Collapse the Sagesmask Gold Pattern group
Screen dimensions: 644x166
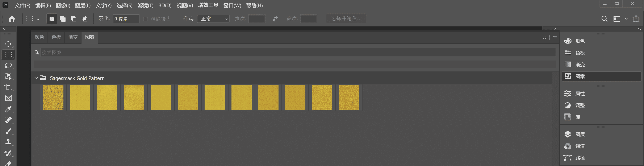click(x=36, y=78)
